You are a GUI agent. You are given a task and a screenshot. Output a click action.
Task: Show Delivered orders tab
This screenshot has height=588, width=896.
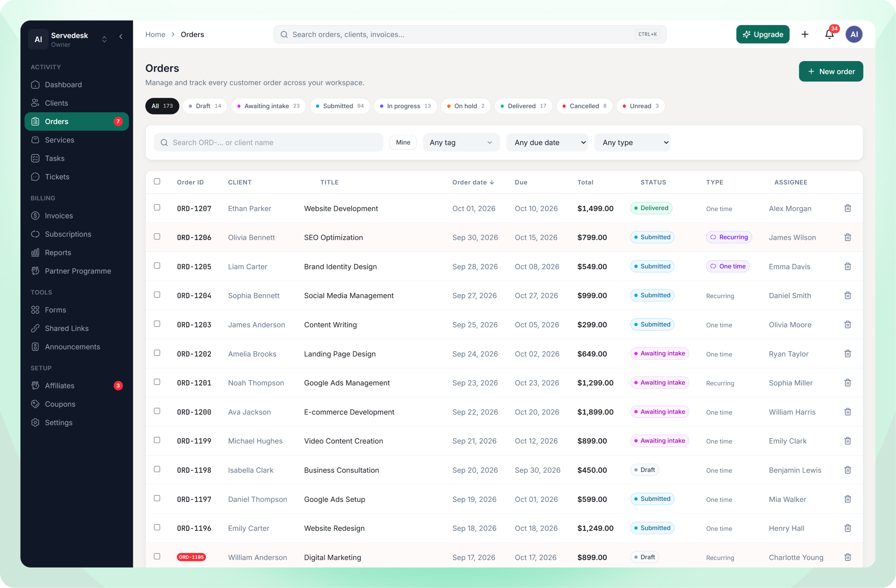point(523,106)
